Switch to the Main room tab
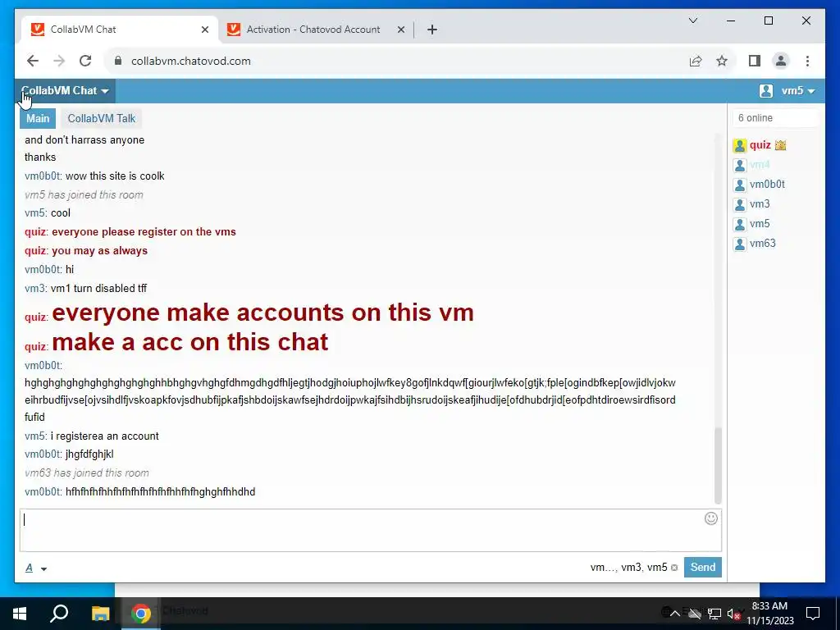The image size is (840, 630). (x=38, y=118)
